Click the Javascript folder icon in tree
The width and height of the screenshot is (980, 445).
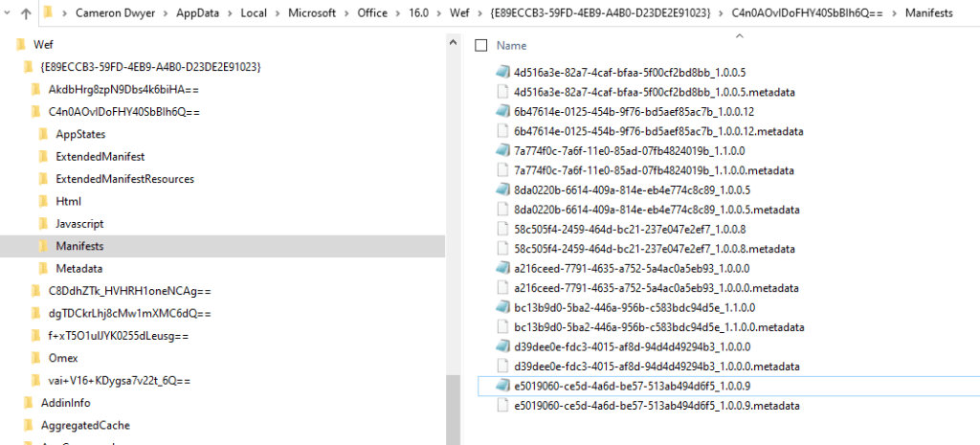click(x=42, y=223)
